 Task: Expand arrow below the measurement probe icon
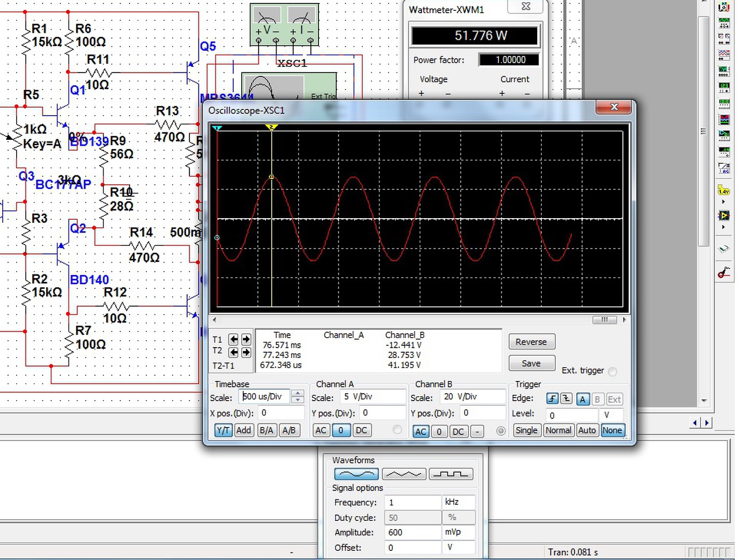coord(724,202)
